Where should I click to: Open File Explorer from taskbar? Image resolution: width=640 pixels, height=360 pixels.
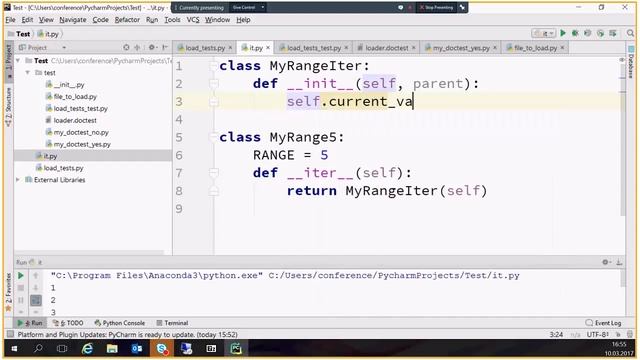pos(112,349)
